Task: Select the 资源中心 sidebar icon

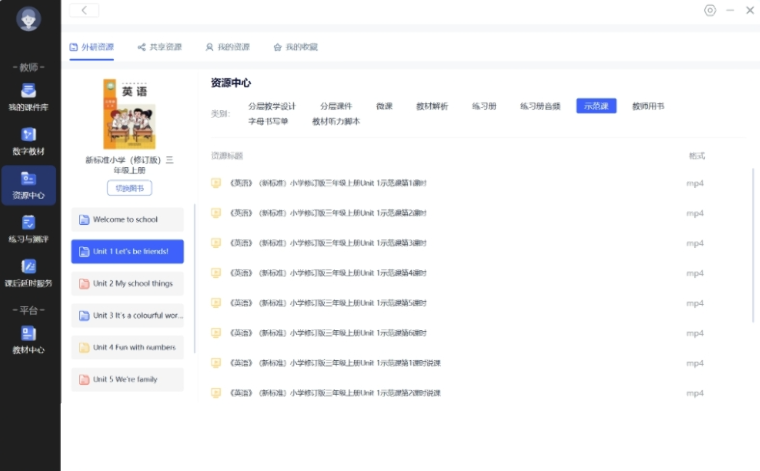Action: pyautogui.click(x=29, y=185)
